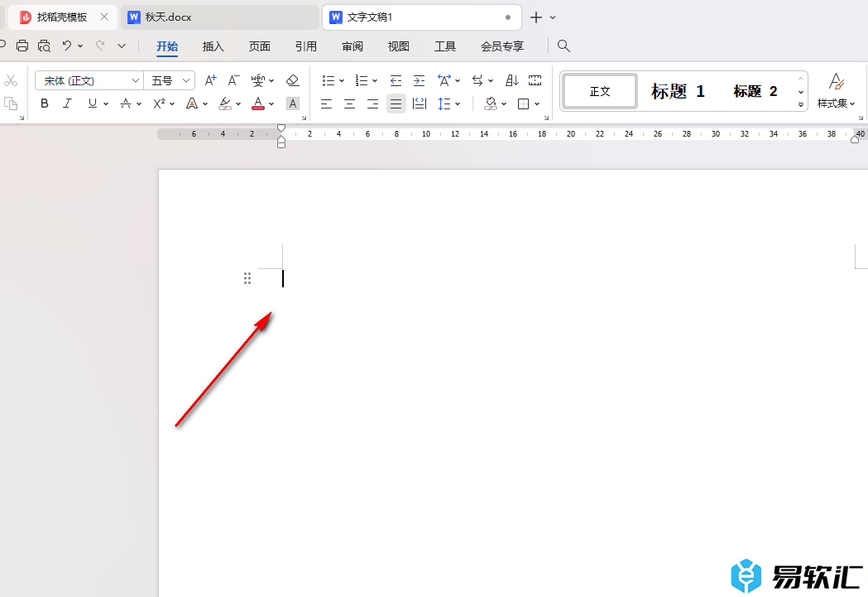Viewport: 868px width, 597px height.
Task: Open the 会员专享 ribbon tab
Action: point(502,46)
